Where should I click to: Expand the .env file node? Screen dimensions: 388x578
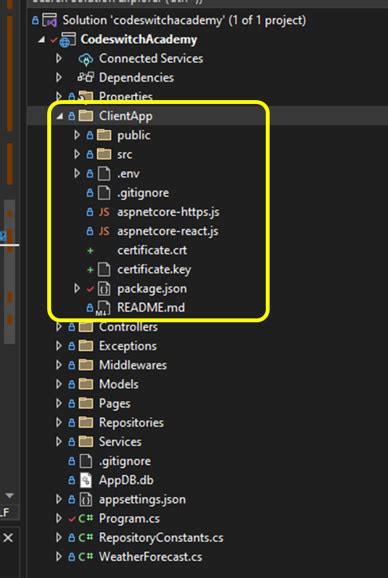click(77, 174)
